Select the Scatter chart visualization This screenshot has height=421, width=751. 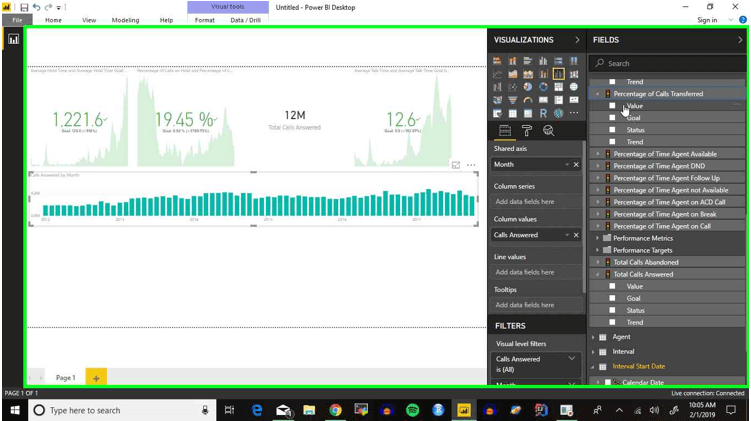(x=512, y=87)
